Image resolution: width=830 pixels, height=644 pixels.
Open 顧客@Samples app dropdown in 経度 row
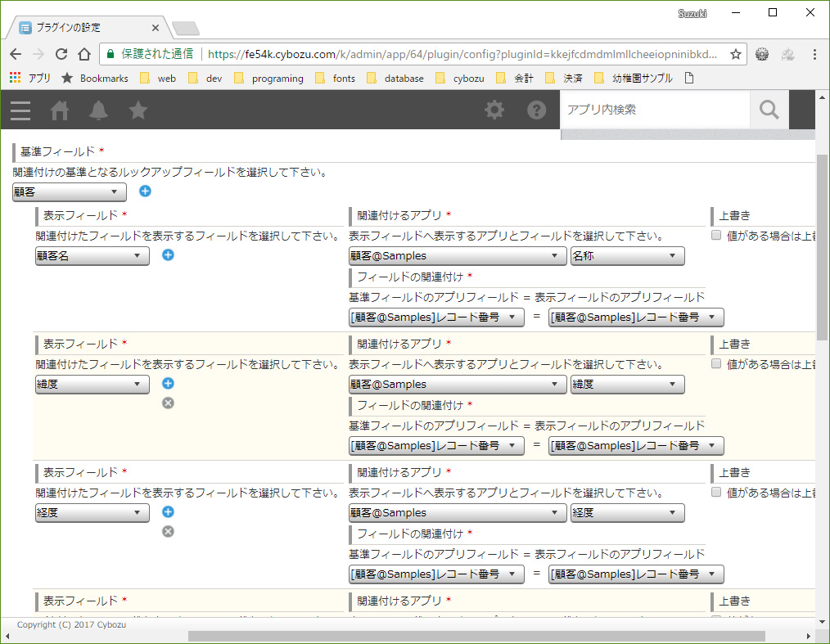(x=458, y=513)
